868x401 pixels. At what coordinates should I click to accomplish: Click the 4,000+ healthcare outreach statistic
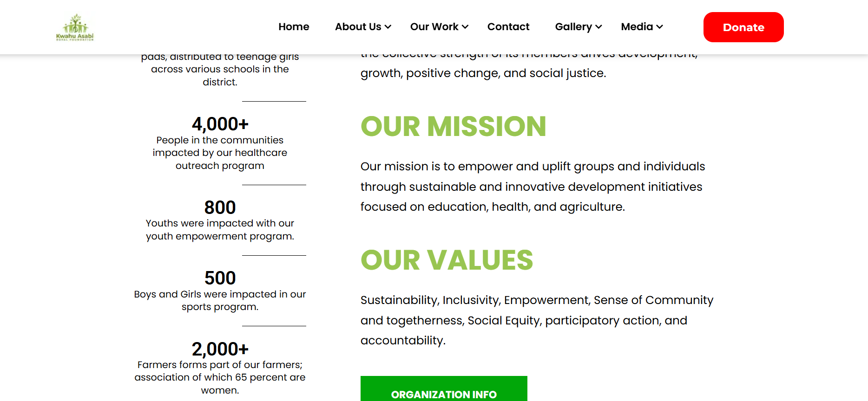[220, 124]
